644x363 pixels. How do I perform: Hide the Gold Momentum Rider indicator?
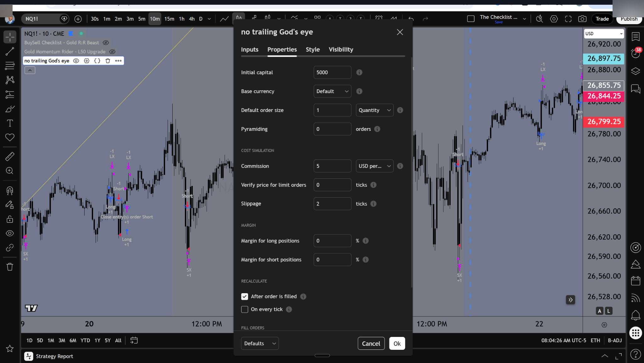113,51
